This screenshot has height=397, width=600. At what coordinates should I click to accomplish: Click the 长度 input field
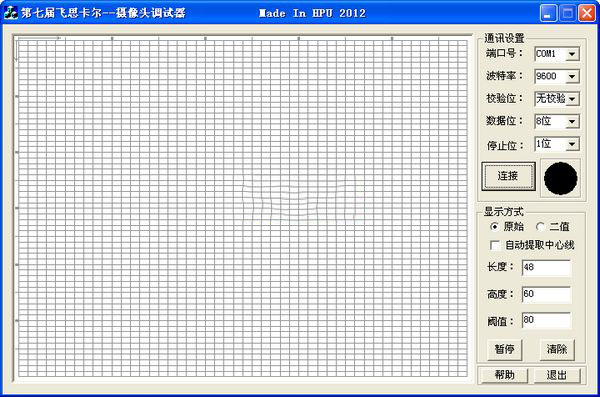(x=546, y=268)
